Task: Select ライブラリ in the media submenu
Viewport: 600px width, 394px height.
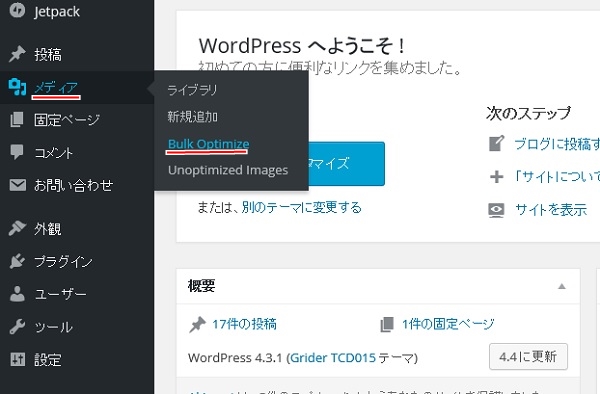Action: coord(192,90)
